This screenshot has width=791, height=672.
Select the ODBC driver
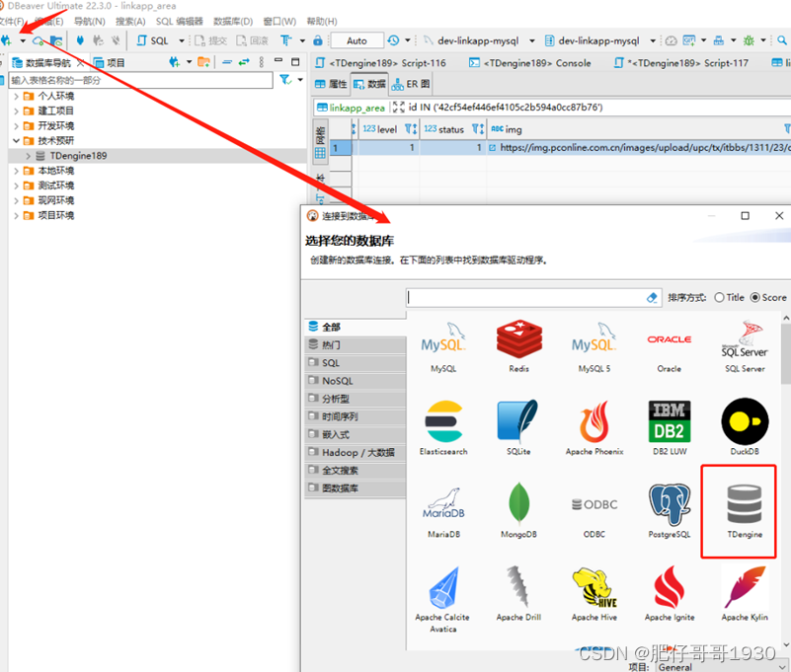click(x=594, y=517)
